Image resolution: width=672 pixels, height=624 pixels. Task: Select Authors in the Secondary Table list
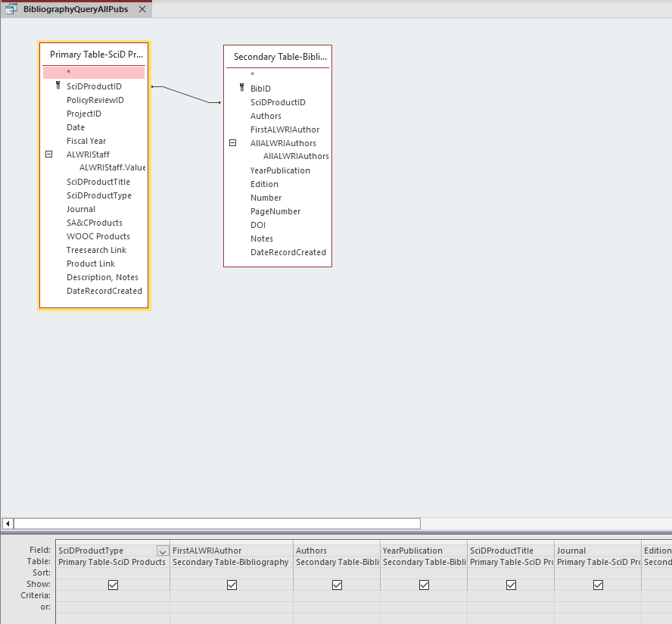(x=266, y=116)
